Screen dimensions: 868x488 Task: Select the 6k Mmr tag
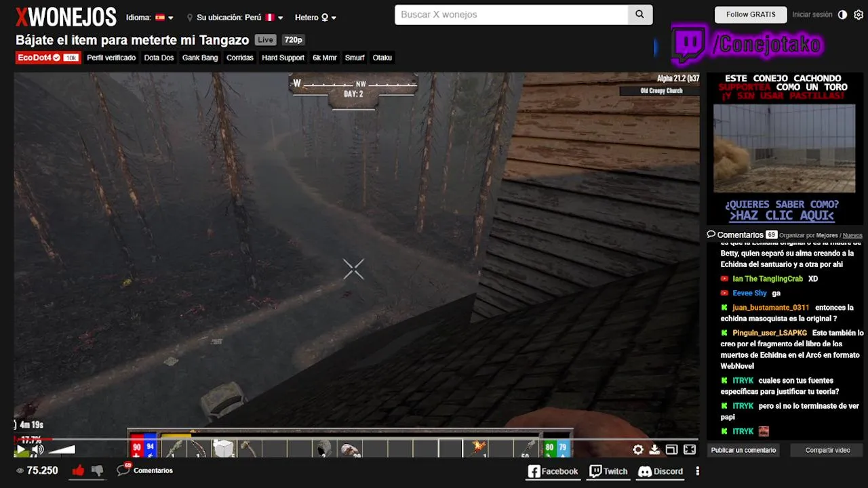[x=325, y=58]
